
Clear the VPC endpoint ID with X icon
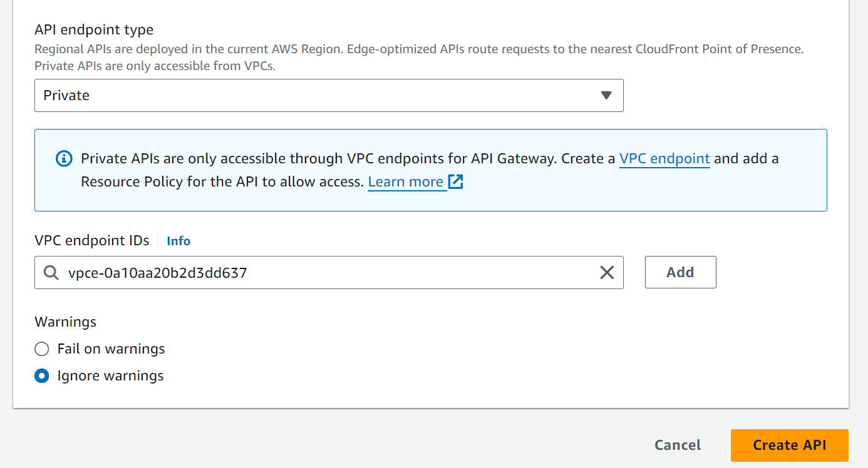pyautogui.click(x=607, y=272)
